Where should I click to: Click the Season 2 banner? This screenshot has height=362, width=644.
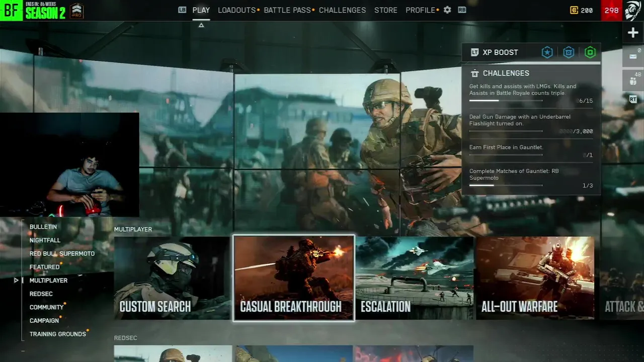click(45, 13)
